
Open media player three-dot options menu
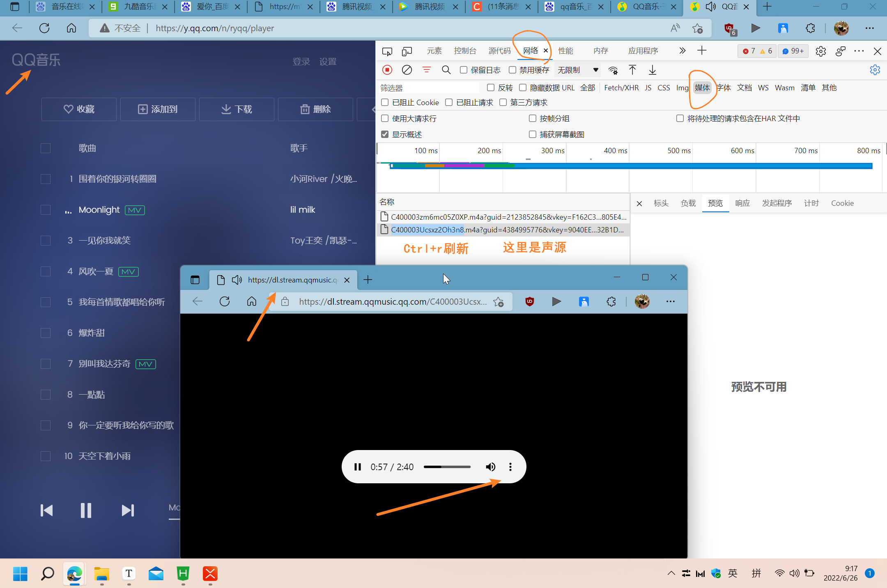coord(510,467)
